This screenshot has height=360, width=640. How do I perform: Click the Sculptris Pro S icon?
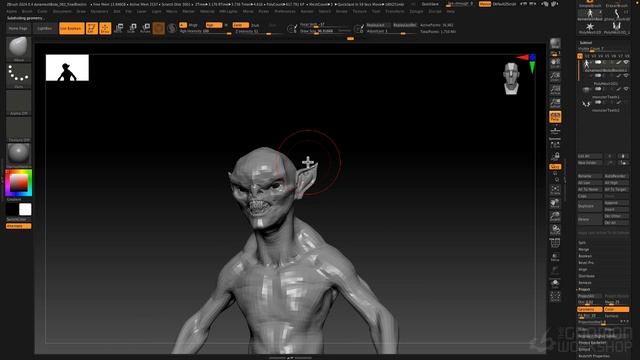pyautogui.click(x=172, y=28)
